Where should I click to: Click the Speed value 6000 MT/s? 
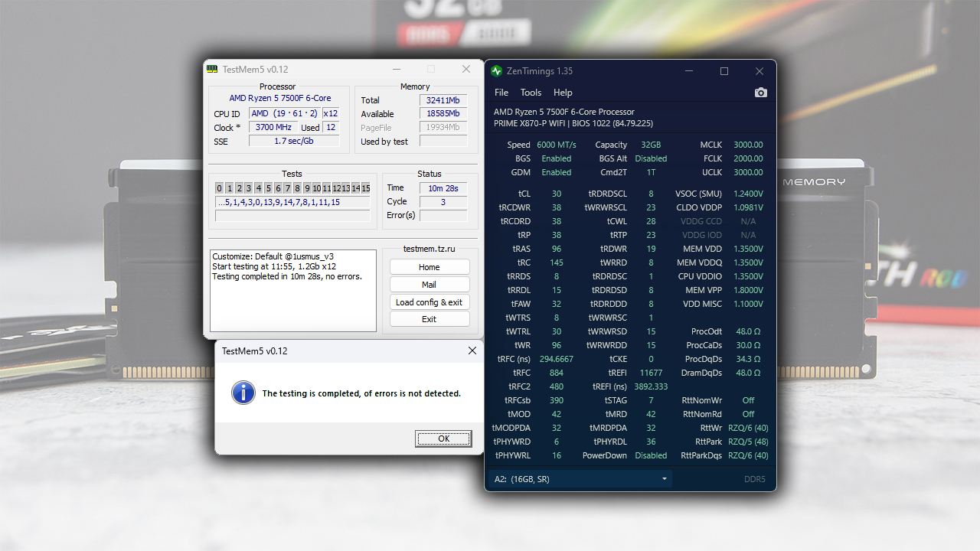(557, 145)
